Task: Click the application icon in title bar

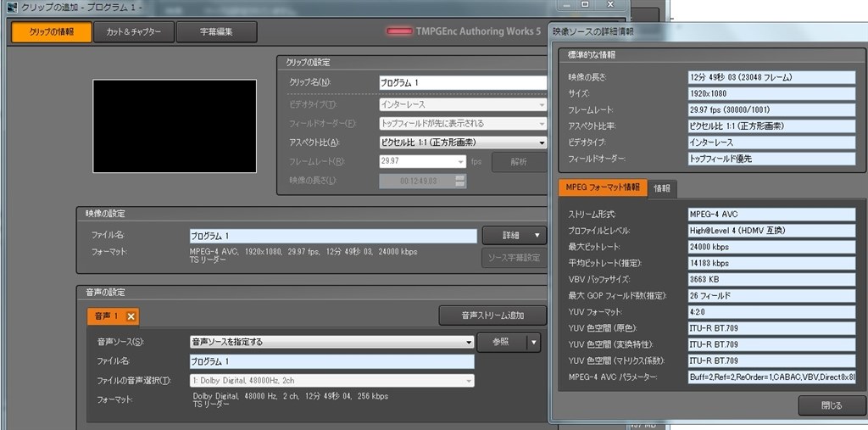Action: (x=10, y=7)
